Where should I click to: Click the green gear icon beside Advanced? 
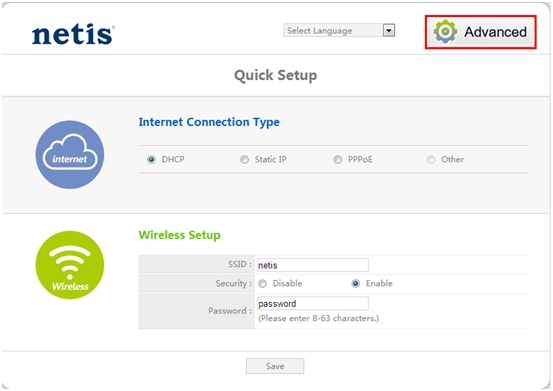[x=445, y=32]
